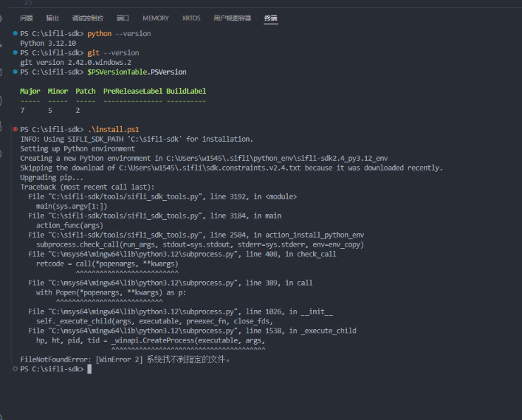Click "git version 2.42.0.windows.2" output
The width and height of the screenshot is (522, 420).
[75, 63]
